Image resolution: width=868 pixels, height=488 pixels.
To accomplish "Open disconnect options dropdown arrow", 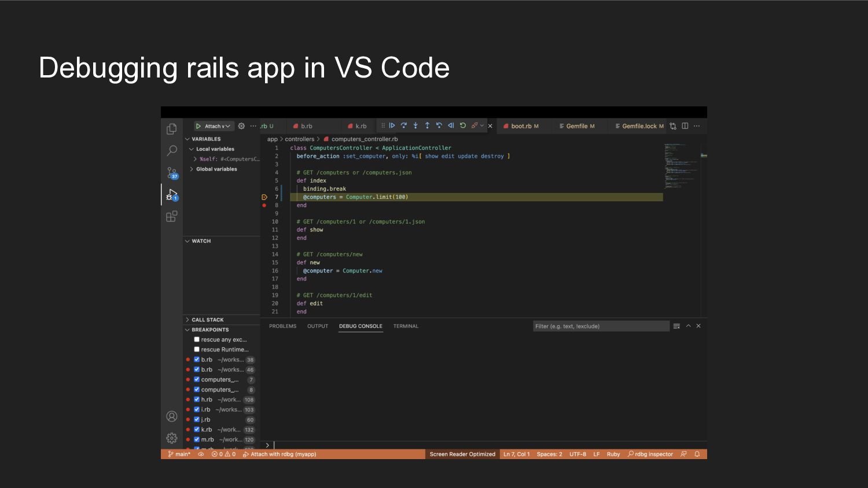I will pos(482,125).
